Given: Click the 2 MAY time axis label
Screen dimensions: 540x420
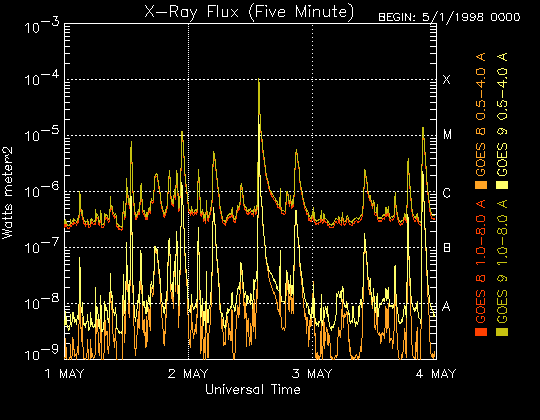Looking at the screenshot, I should pos(188,374).
